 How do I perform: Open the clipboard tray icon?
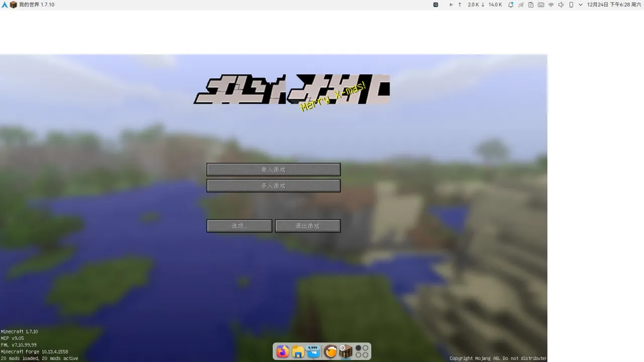pos(531,5)
